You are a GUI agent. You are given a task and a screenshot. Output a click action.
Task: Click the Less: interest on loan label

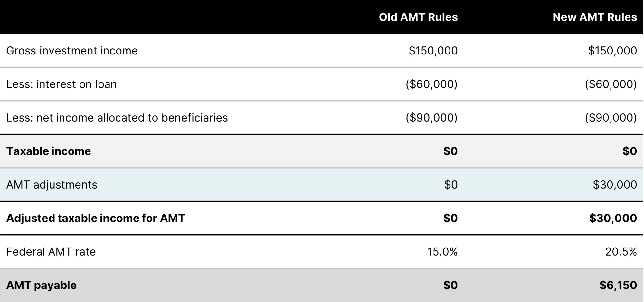tap(62, 84)
